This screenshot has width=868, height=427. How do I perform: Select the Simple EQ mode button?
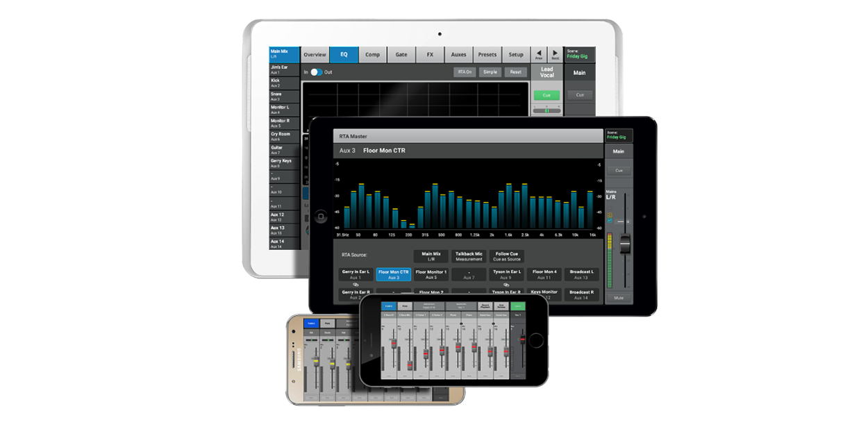pos(490,72)
